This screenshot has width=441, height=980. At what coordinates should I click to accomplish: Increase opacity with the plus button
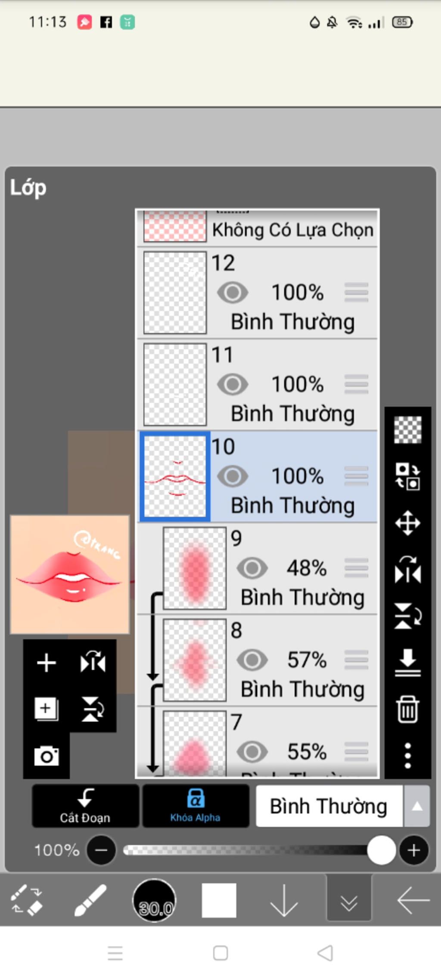click(414, 850)
